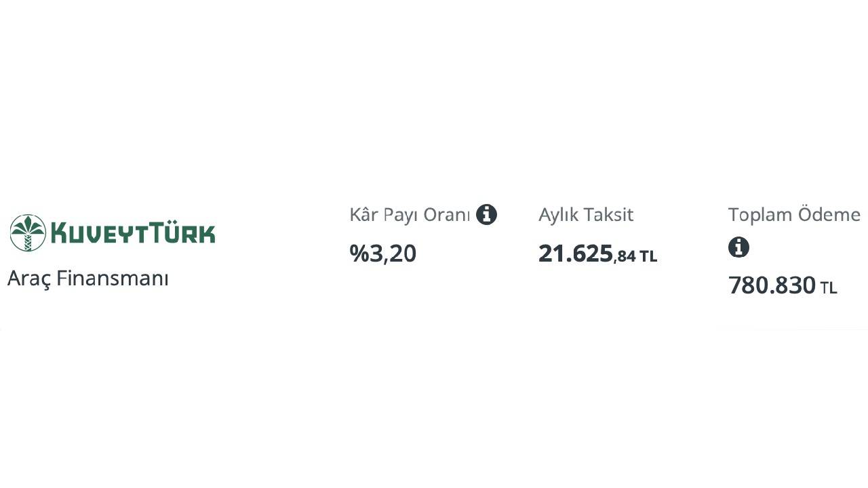Screen dimensions: 868x488
Task: Click the Aylık Taksit heading
Action: (586, 216)
